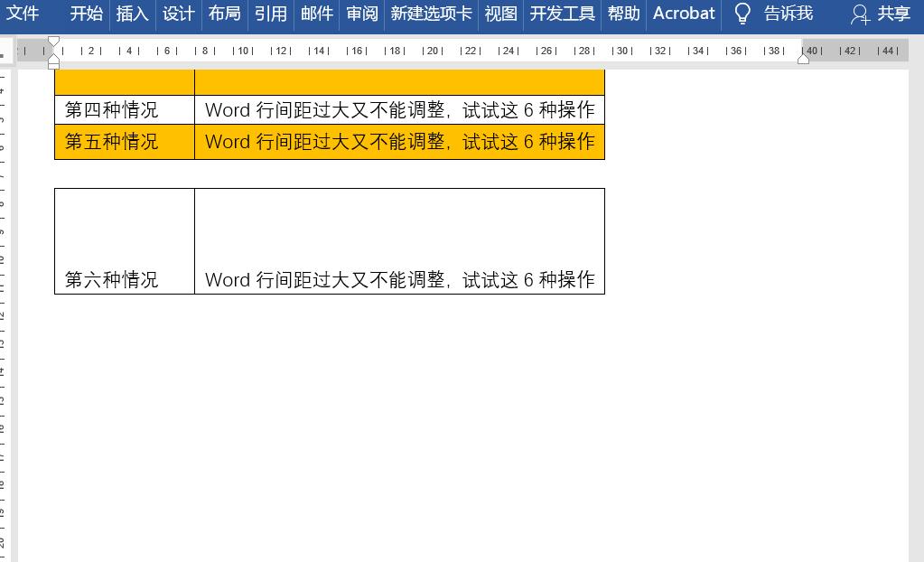The height and width of the screenshot is (562, 924).
Task: Click the orange highlighted 第五种情况 table cell
Action: (110, 142)
